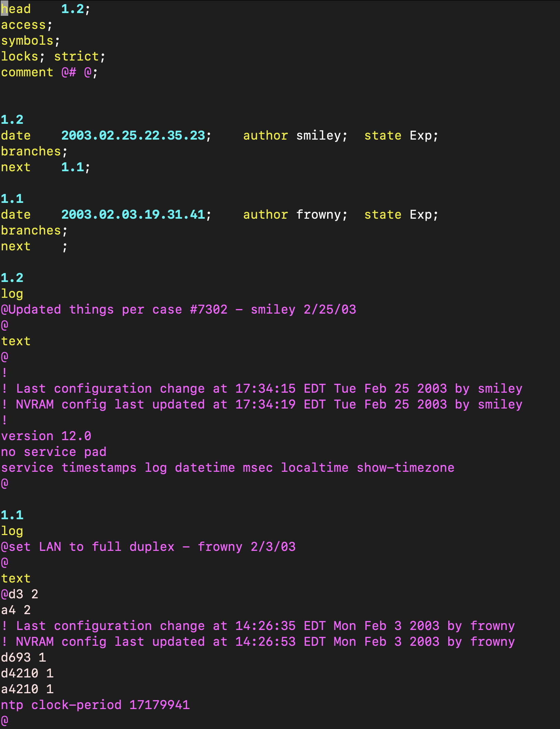This screenshot has width=560, height=729.
Task: Click the text version 12.0
Action: click(x=46, y=436)
